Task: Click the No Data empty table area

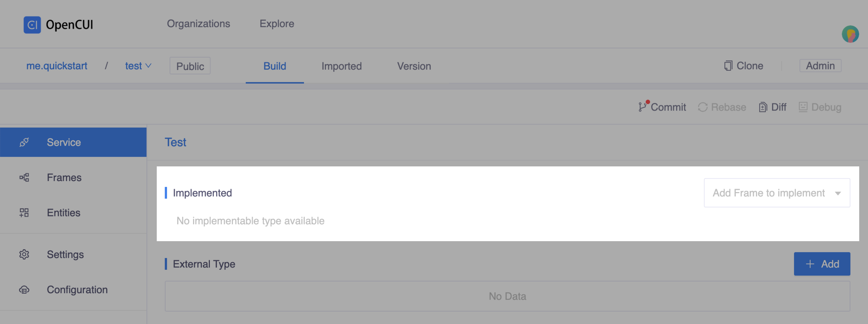Action: point(507,296)
